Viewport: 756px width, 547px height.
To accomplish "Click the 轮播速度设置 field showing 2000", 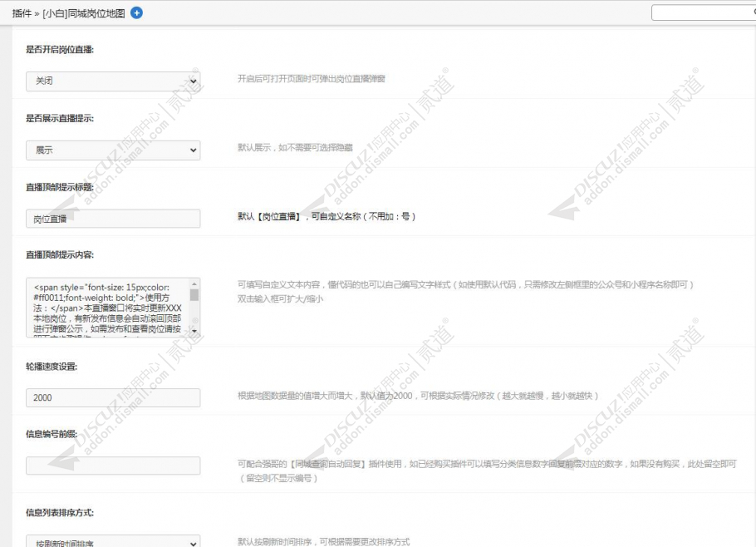I will 113,397.
